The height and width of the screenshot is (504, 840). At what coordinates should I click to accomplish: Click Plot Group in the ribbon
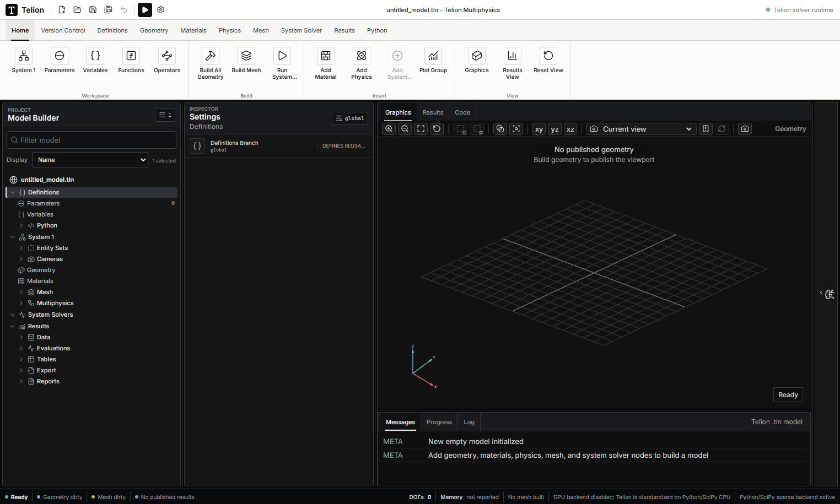[x=433, y=61]
